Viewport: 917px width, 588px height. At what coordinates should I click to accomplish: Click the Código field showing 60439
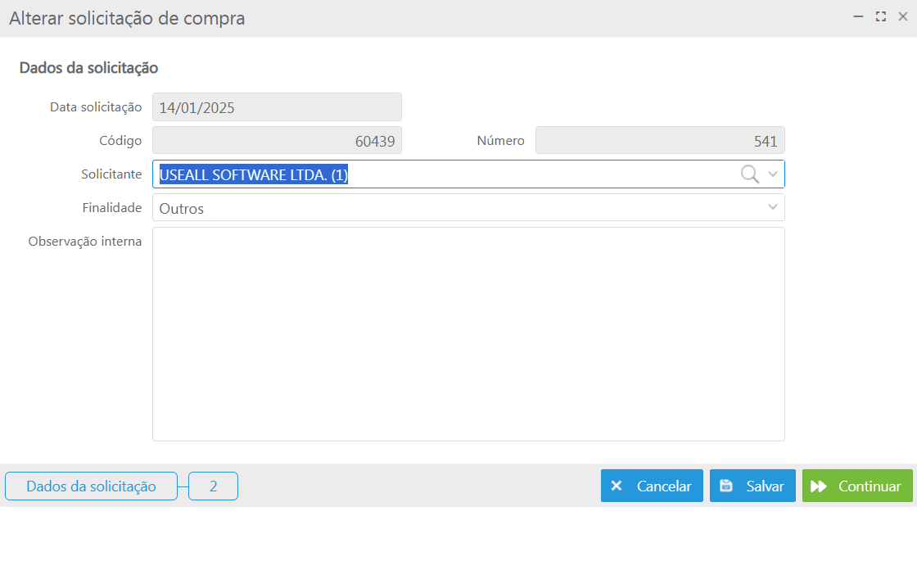click(277, 141)
